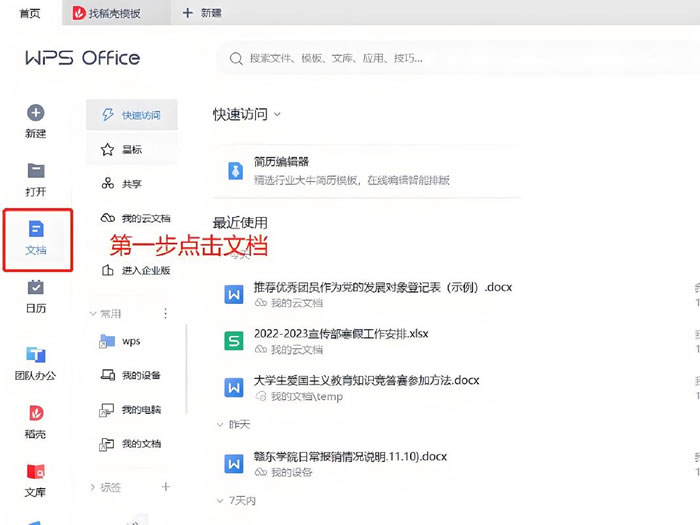Image resolution: width=700 pixels, height=525 pixels.
Task: Click the cloud icon for 我的云文档
Action: pos(108,218)
